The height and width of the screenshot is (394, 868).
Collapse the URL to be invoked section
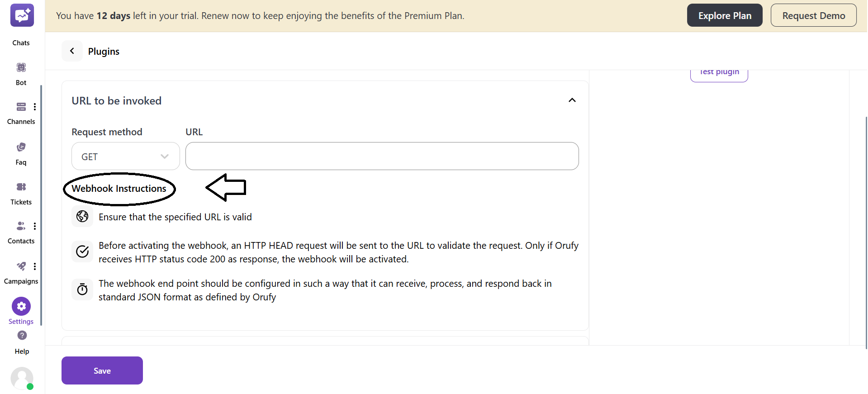[571, 100]
